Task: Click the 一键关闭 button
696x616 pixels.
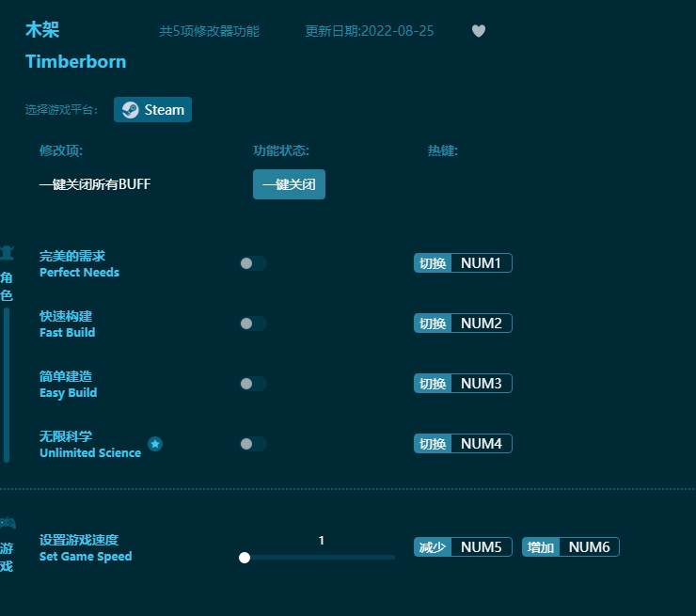Action: click(289, 184)
